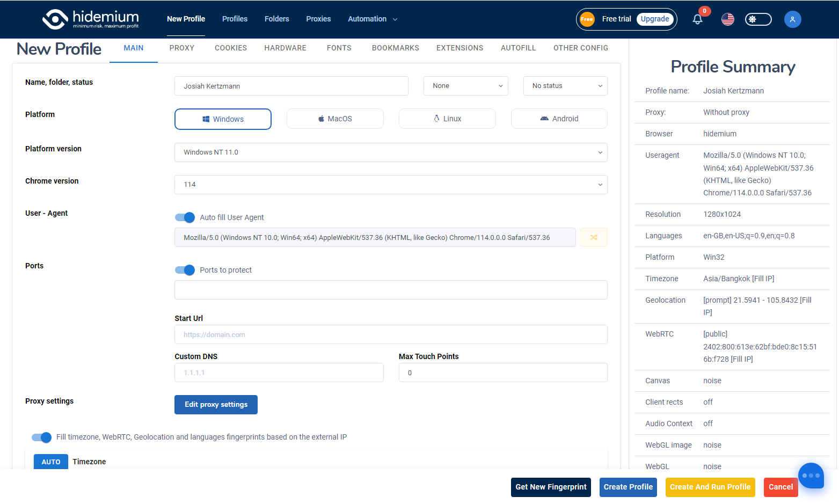The image size is (839, 504).
Task: Open the folder selector showing None
Action: pos(465,85)
